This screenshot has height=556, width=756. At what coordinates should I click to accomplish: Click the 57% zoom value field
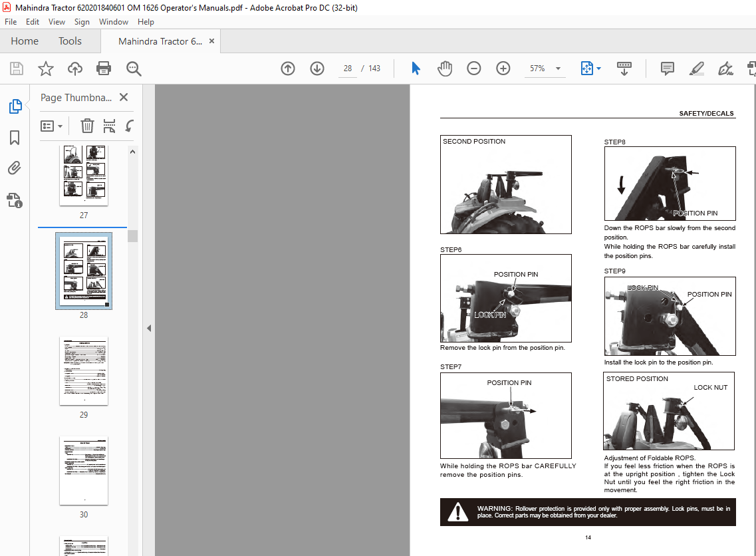coord(537,69)
